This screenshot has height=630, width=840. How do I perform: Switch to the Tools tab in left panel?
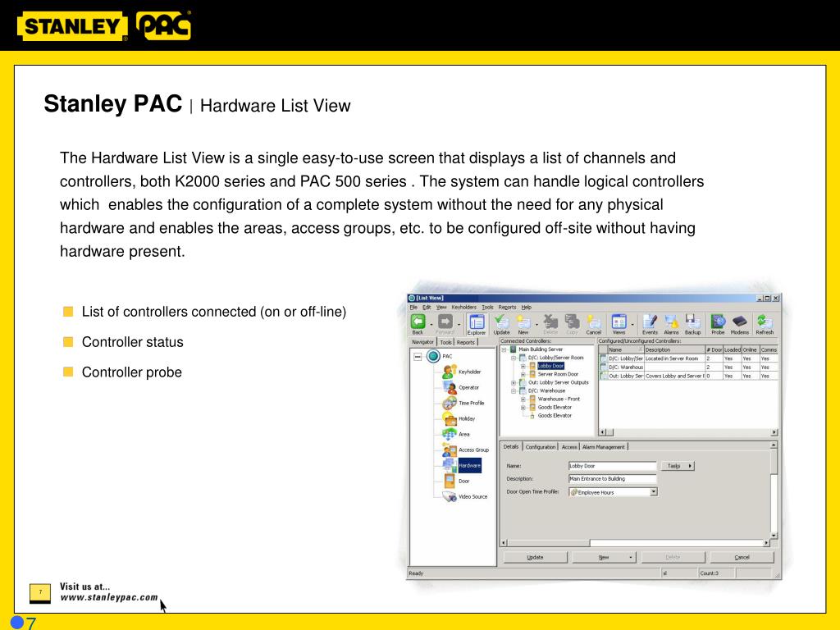pos(445,342)
